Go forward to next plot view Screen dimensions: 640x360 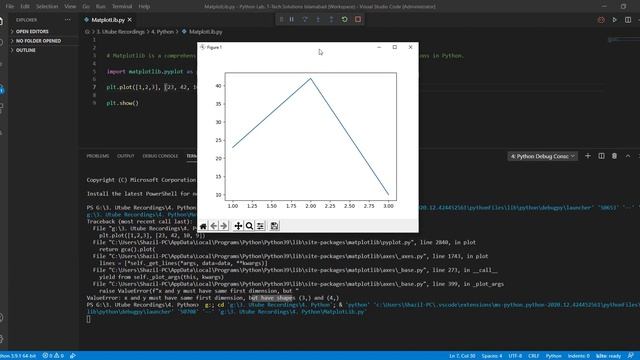[224, 226]
